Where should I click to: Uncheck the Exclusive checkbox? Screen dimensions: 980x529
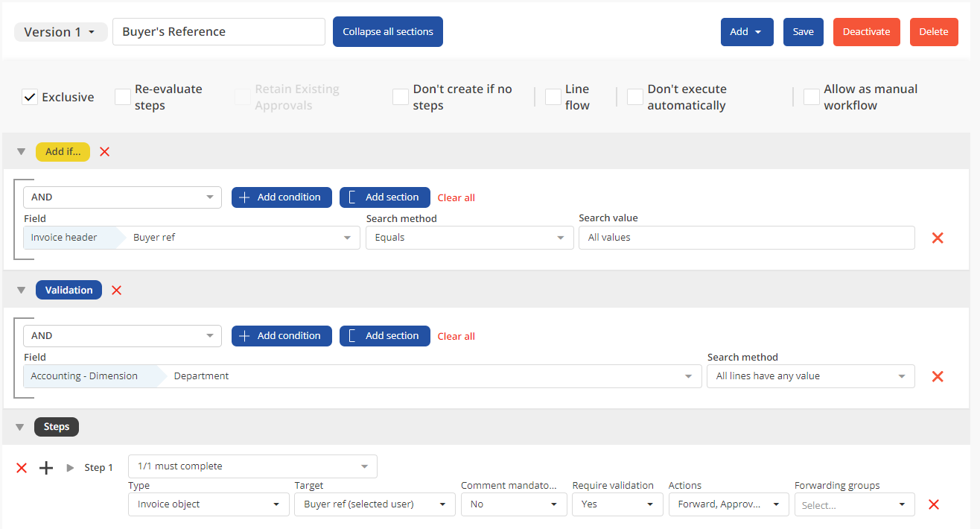click(x=30, y=98)
